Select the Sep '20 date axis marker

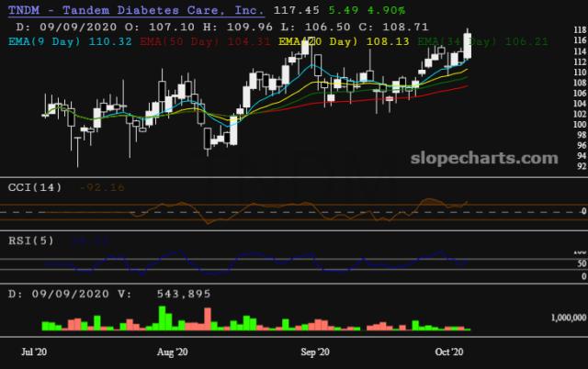pos(314,352)
